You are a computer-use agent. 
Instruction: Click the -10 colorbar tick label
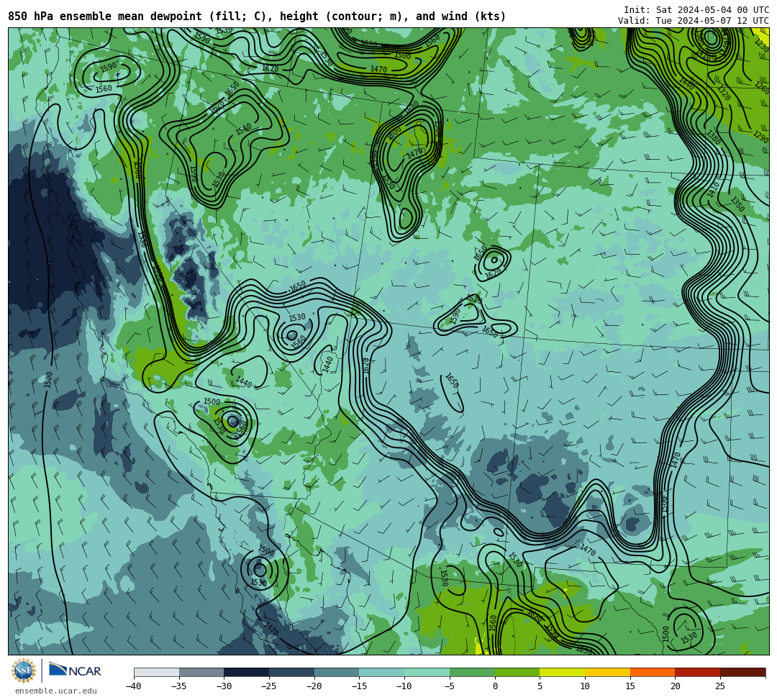[404, 686]
